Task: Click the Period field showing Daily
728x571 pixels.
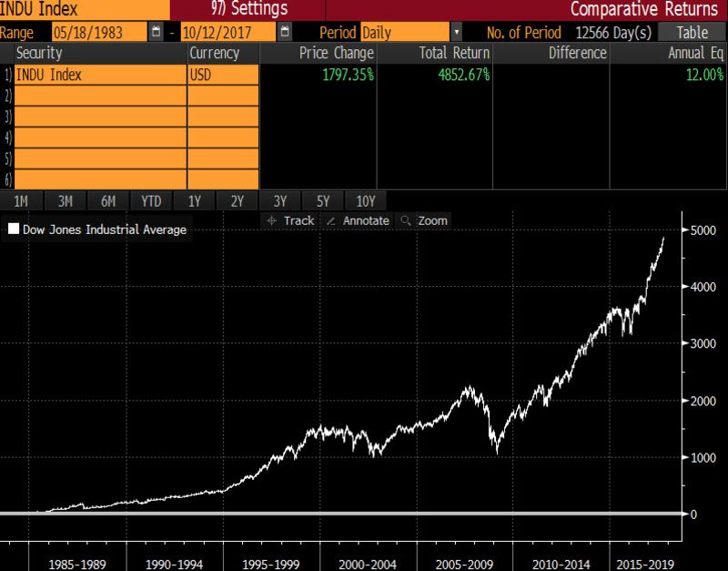Action: tap(405, 32)
